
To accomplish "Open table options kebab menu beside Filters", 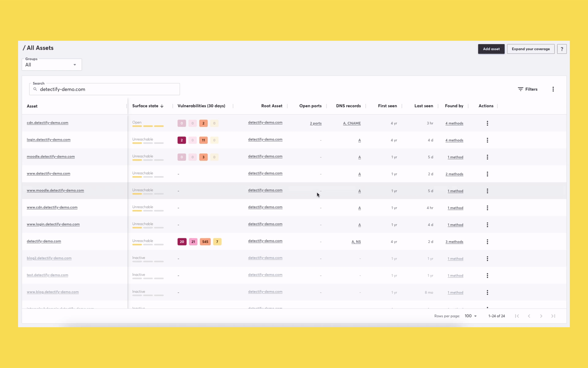I will [x=553, y=89].
